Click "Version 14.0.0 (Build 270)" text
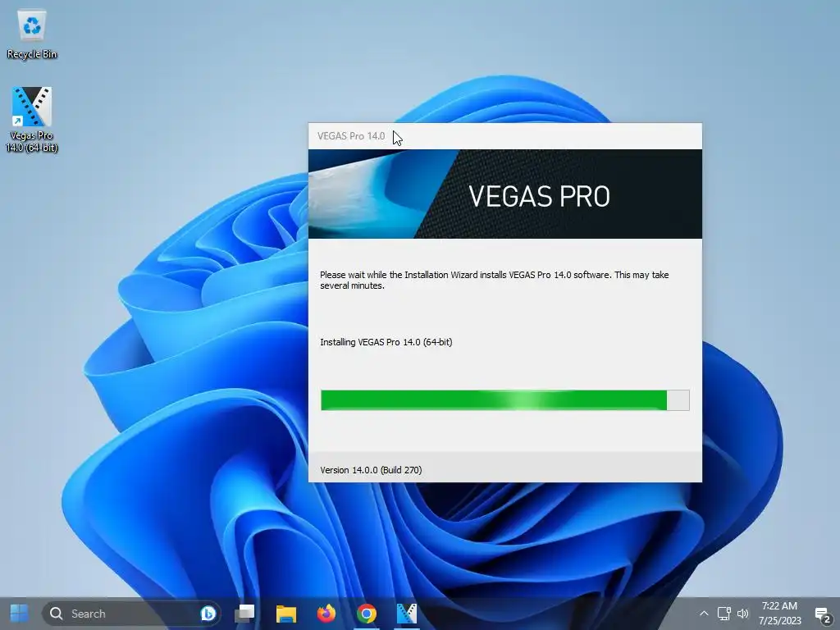Image resolution: width=840 pixels, height=630 pixels. (371, 470)
